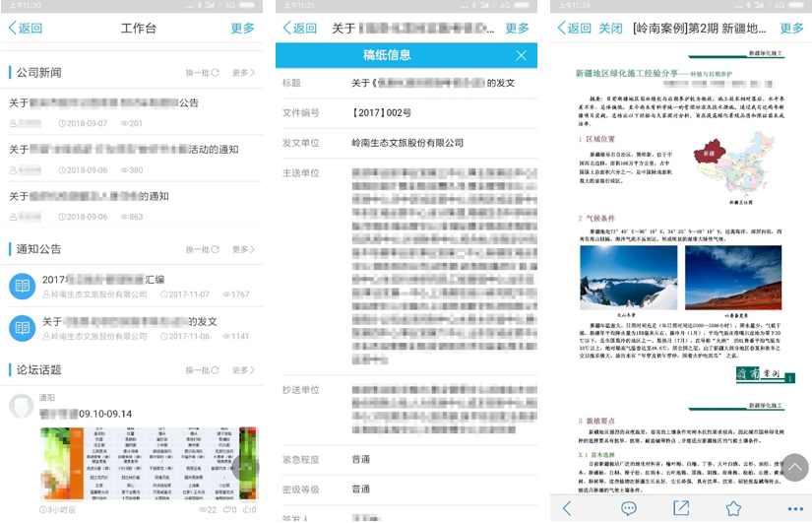Like the forum post with thumbs-up
This screenshot has height=523, width=812.
click(x=246, y=509)
